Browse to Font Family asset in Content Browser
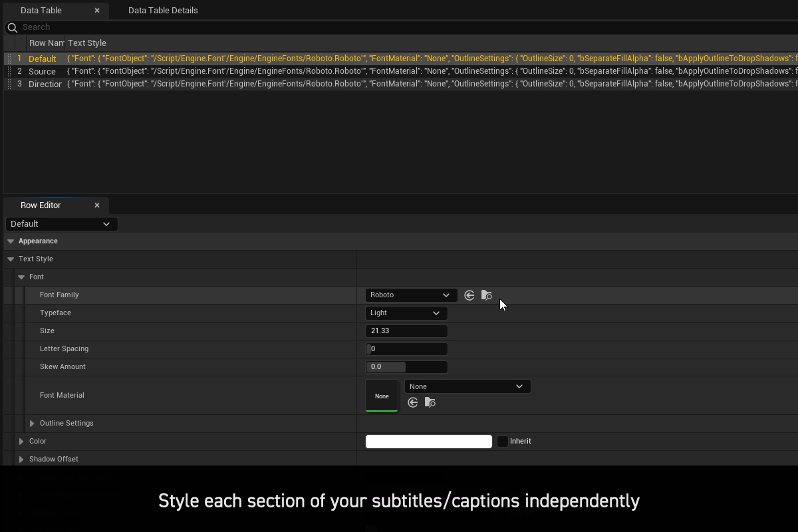Viewport: 798px width, 532px height. pos(487,295)
